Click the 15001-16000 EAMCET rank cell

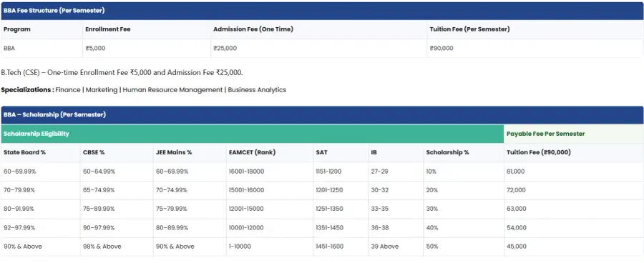pos(270,190)
